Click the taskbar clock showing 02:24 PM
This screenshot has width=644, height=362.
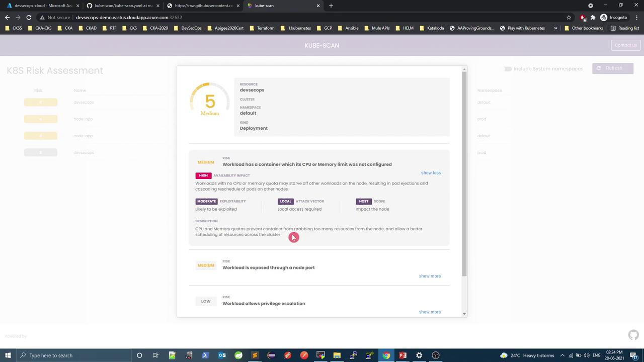click(615, 355)
